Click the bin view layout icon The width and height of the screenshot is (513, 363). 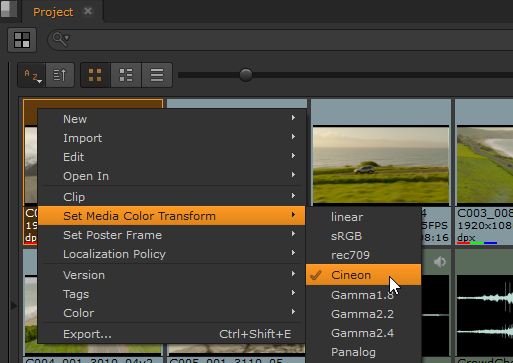(x=22, y=40)
